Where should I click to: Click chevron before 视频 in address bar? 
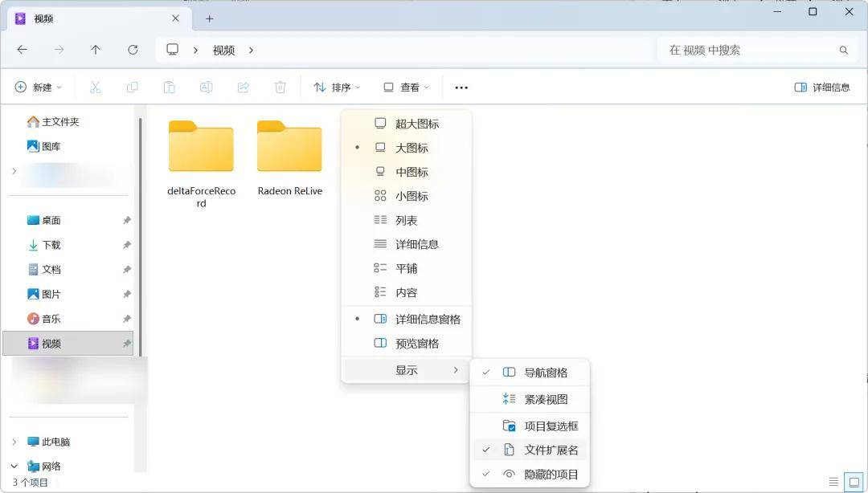point(195,51)
